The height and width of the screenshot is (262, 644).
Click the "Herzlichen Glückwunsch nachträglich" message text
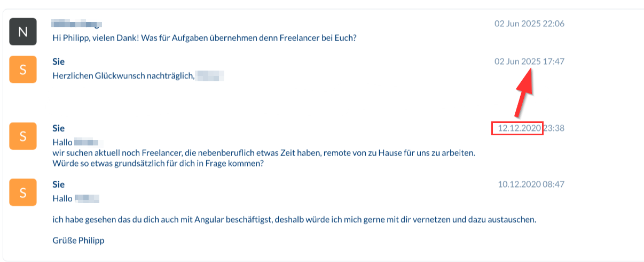(x=123, y=76)
